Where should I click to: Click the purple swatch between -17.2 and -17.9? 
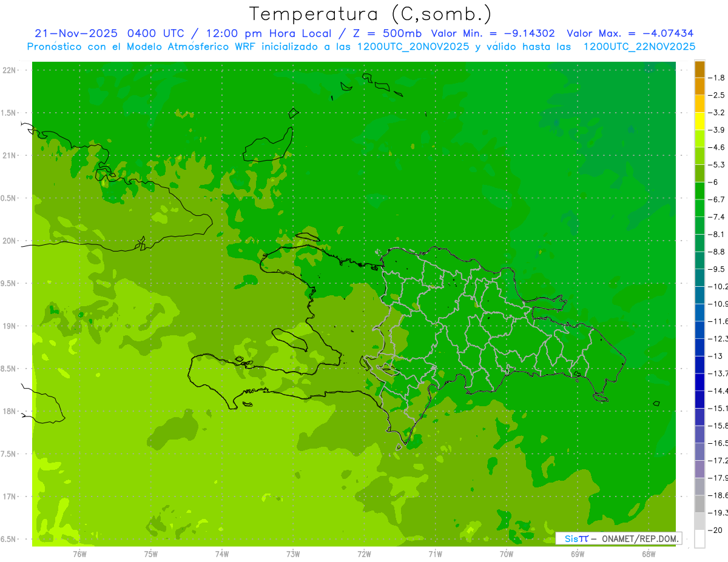pyautogui.click(x=699, y=469)
